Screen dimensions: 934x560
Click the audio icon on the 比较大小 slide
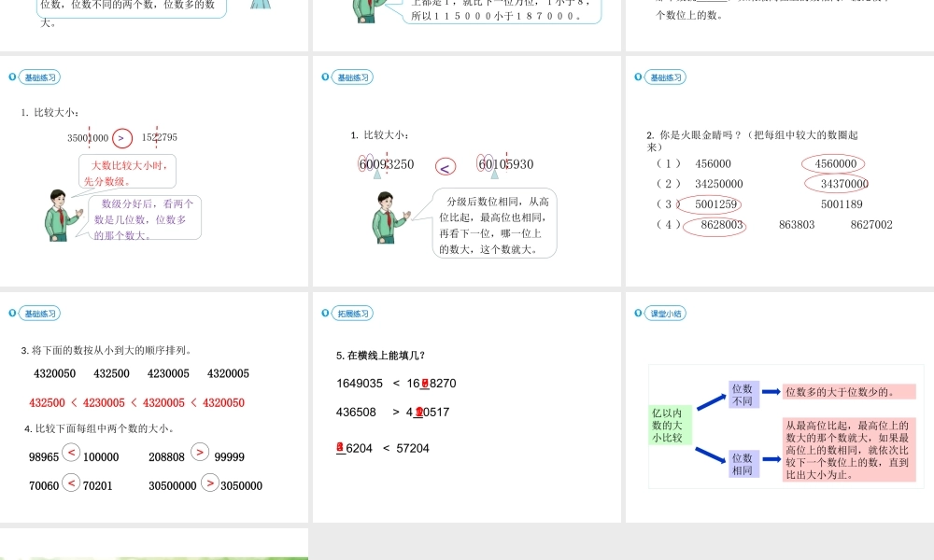coord(324,77)
